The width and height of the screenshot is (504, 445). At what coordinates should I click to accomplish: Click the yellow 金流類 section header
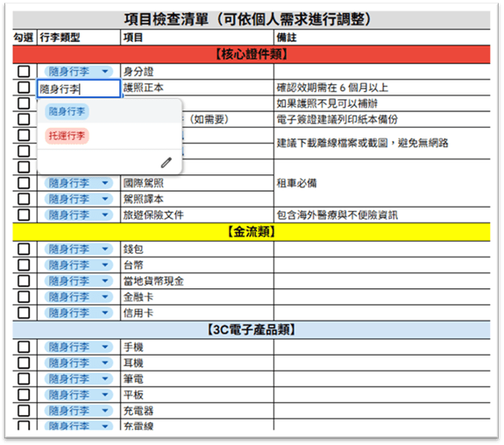click(252, 231)
